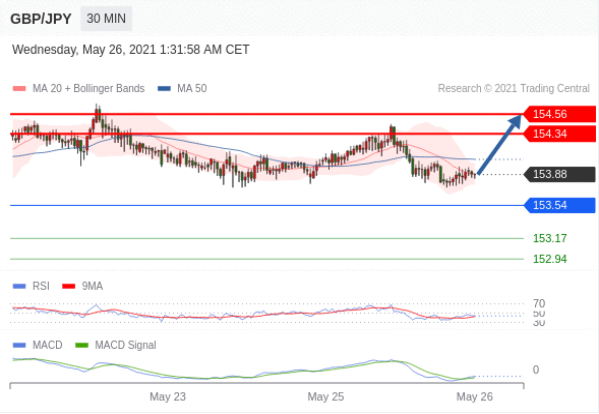599x414 pixels.
Task: Click the 152.94 support level label
Action: coord(550,259)
